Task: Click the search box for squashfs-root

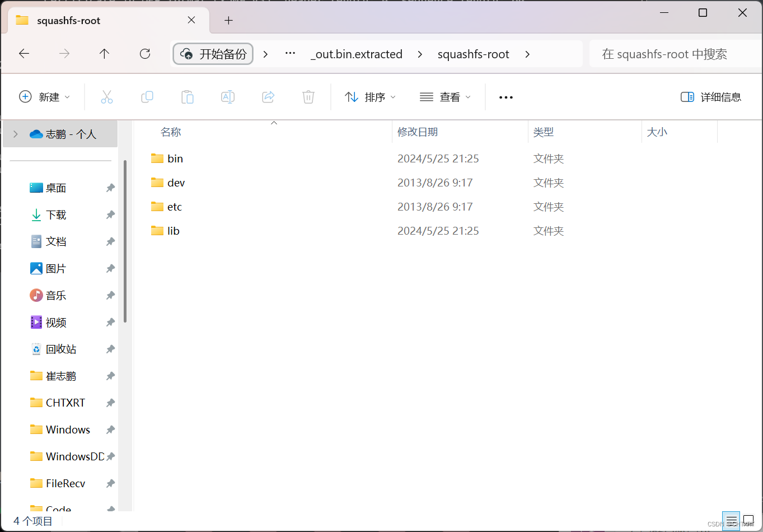Action: [x=675, y=54]
